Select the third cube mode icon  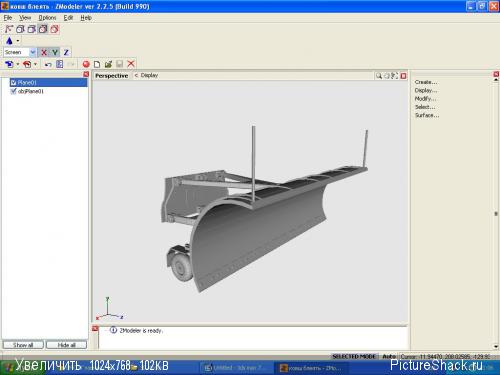coord(31,29)
